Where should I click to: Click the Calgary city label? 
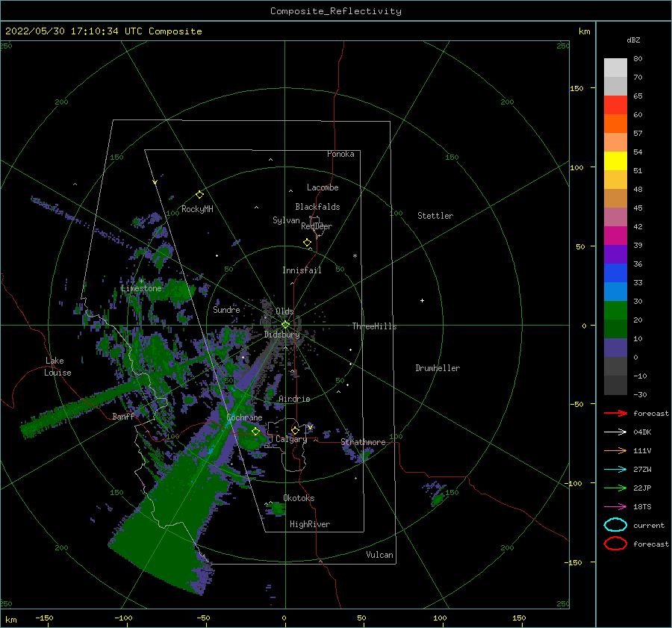tap(291, 439)
